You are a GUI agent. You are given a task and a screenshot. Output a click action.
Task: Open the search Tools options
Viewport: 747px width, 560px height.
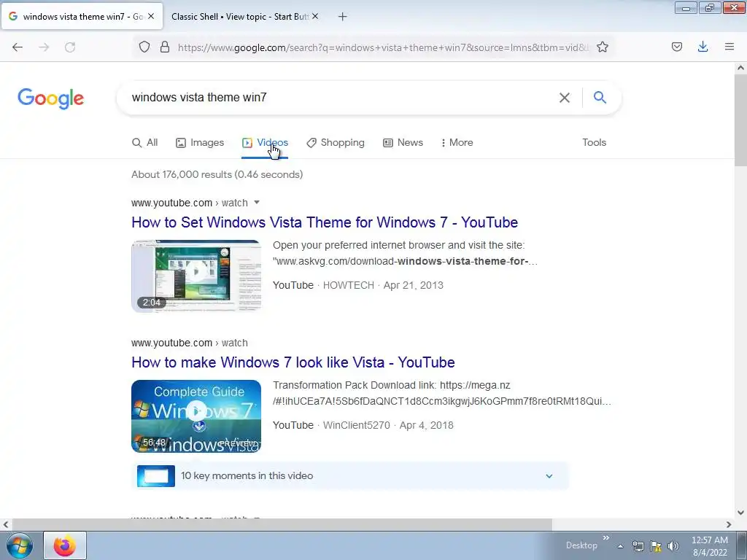pos(594,142)
